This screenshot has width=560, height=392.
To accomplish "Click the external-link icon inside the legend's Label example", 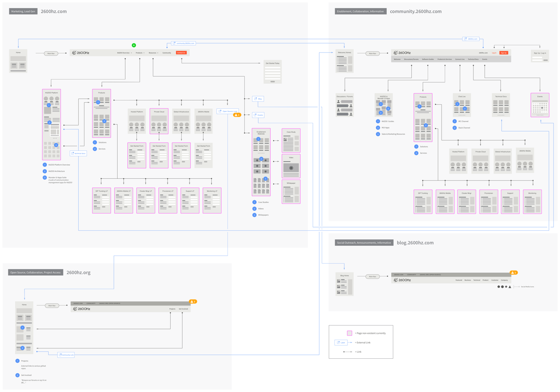I will (x=338, y=343).
